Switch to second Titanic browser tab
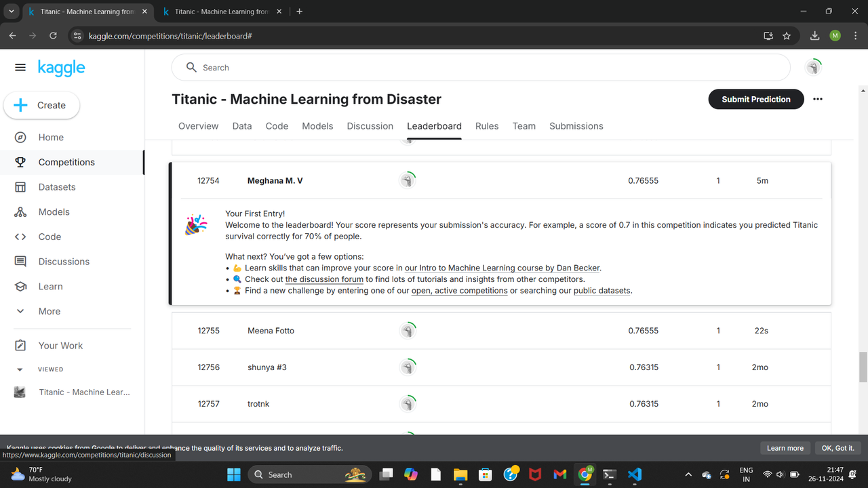 [x=222, y=12]
